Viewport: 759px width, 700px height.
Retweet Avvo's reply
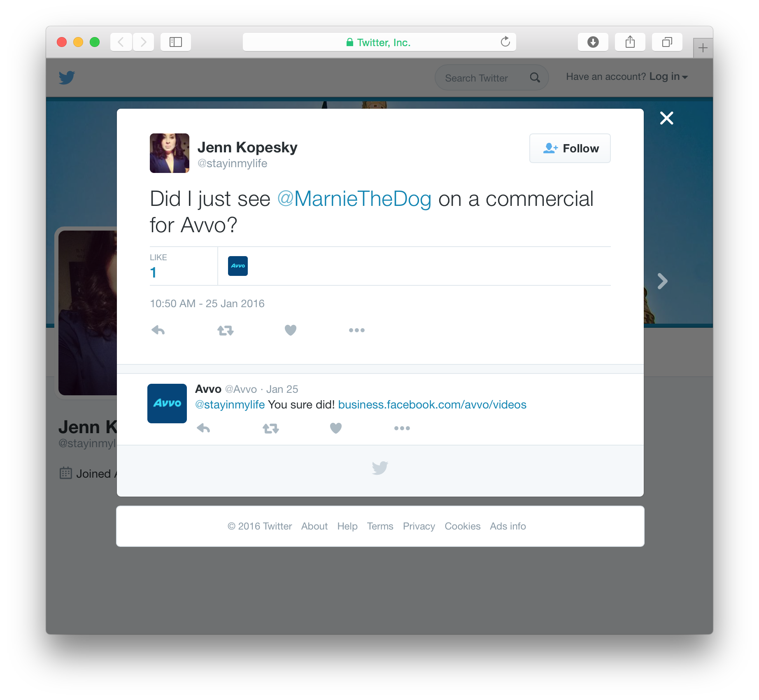(x=271, y=429)
